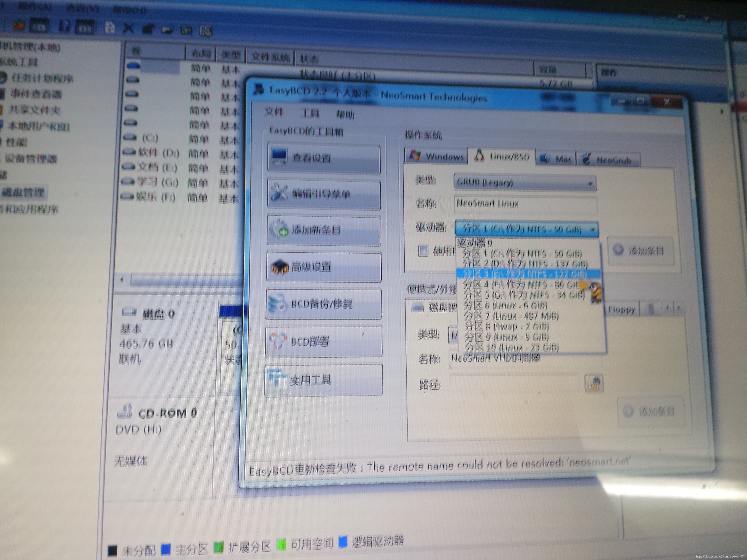Switch to the Floppy tab

(621, 309)
